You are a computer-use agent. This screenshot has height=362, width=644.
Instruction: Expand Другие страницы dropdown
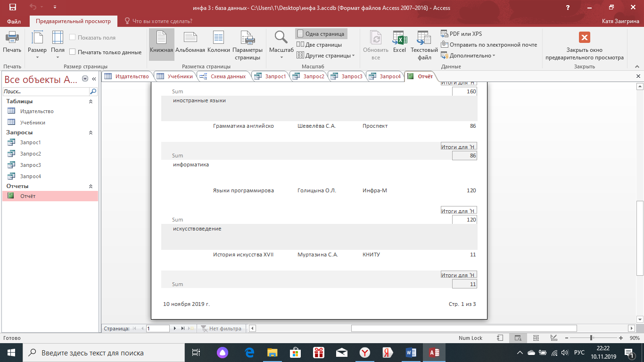coord(326,56)
